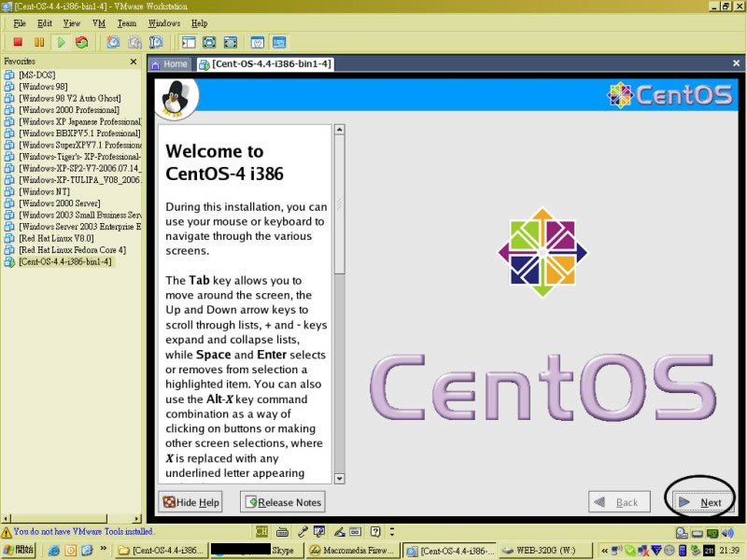Viewport: 747px width, 560px height.
Task: Select [Windows Server 2003 Enterprise] favorite
Action: [79, 227]
